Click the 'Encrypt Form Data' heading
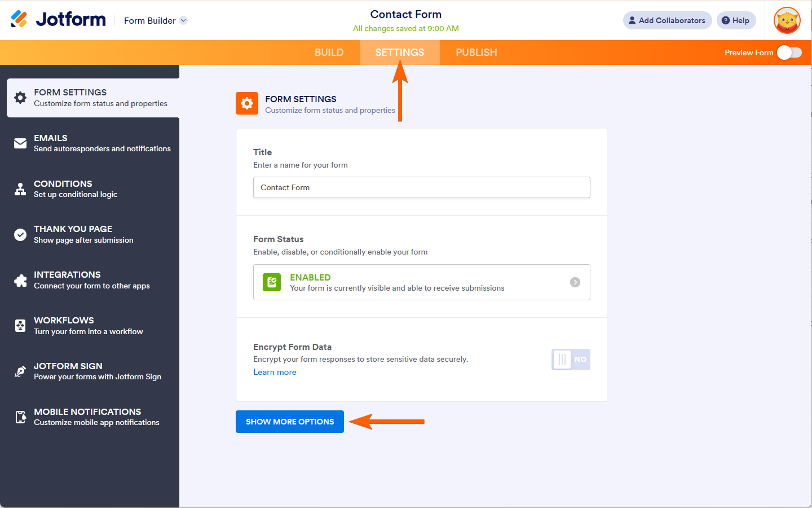 (292, 347)
